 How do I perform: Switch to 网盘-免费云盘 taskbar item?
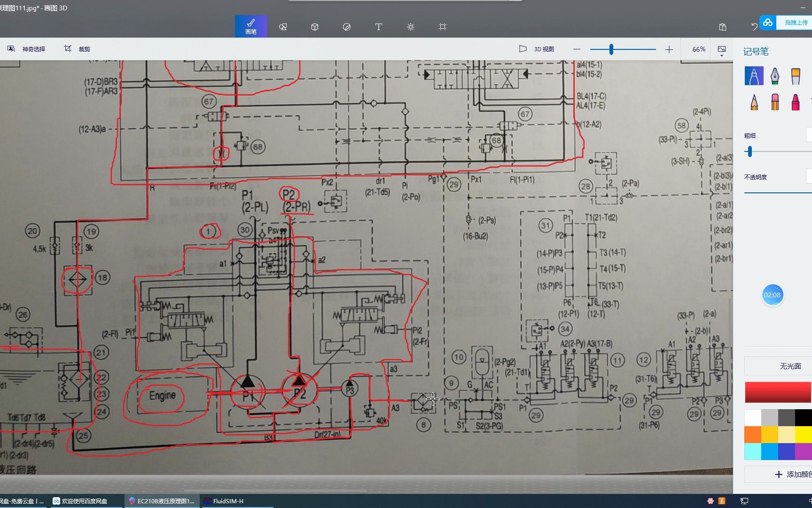(23, 501)
